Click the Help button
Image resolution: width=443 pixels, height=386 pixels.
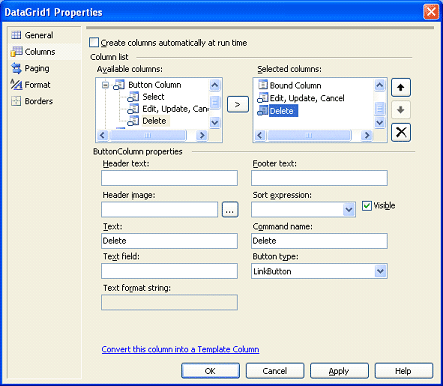click(x=404, y=371)
